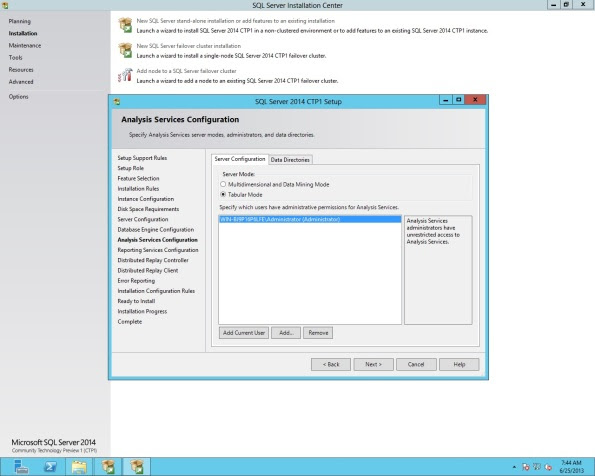Click the setup dialog title bar icon
595x476 pixels.
click(x=117, y=102)
